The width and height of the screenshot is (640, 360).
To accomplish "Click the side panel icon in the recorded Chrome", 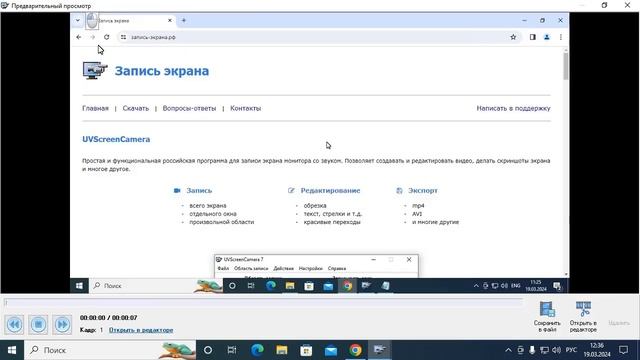I will (533, 37).
